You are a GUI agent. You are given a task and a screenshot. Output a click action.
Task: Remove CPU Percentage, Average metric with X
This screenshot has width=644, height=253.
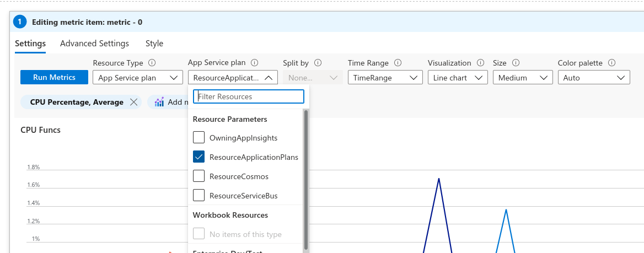[x=133, y=102]
